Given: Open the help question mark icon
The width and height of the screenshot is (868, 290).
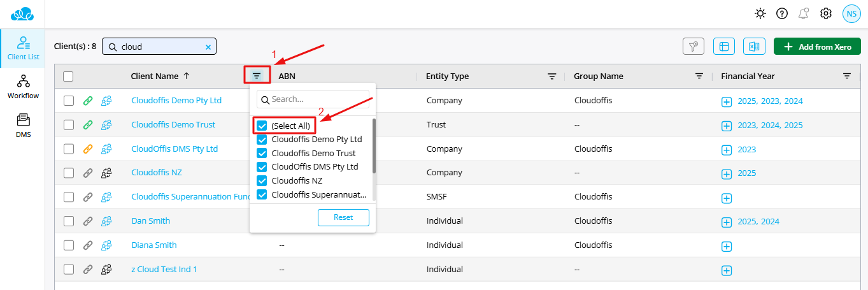Looking at the screenshot, I should tap(782, 13).
